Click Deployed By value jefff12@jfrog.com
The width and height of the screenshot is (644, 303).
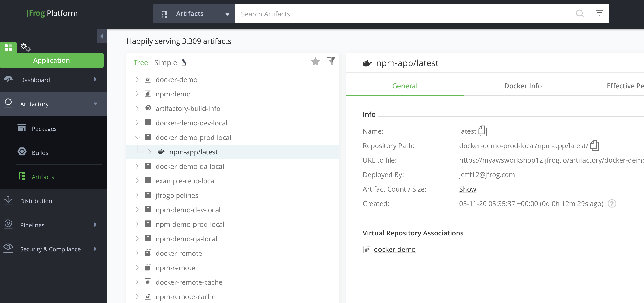[x=487, y=174]
